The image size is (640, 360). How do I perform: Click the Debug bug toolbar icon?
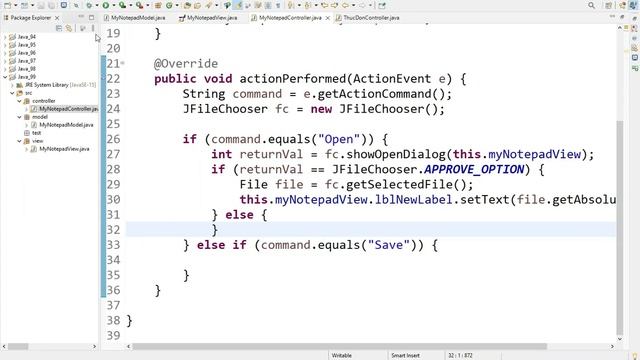point(89,5)
